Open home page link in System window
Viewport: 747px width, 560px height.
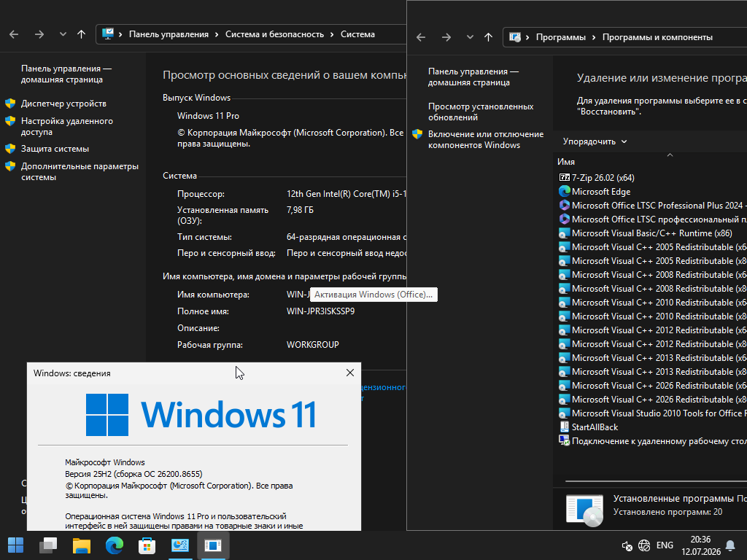[66, 74]
